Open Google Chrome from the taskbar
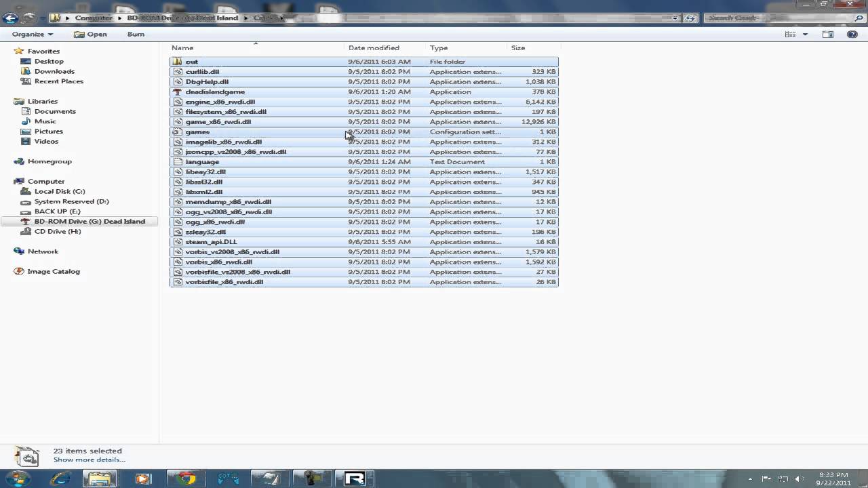 pos(184,479)
